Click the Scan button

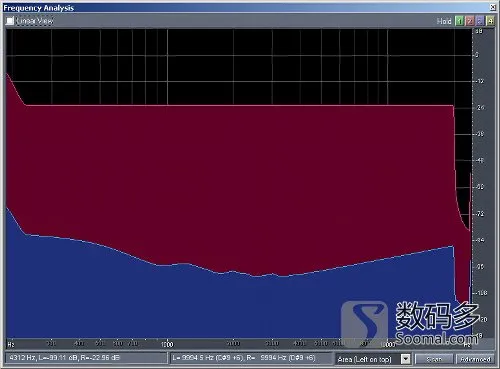434,359
